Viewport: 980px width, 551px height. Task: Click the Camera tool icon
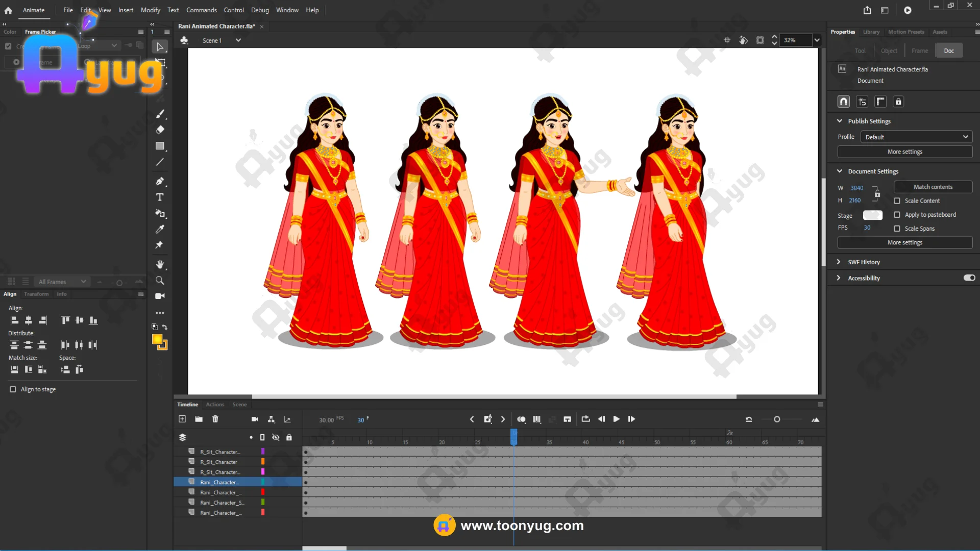(160, 296)
